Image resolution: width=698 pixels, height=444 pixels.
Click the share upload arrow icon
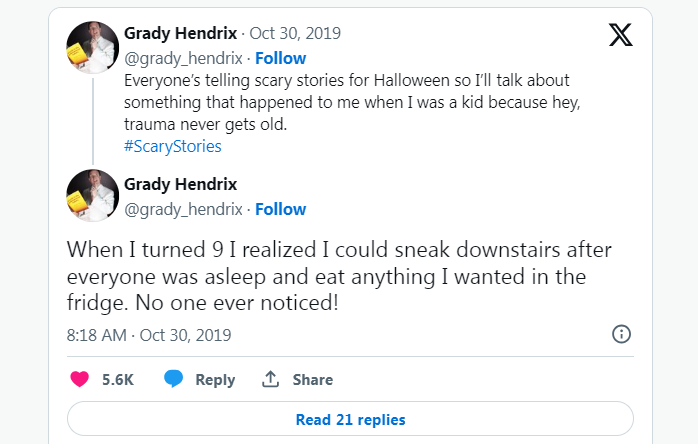pyautogui.click(x=270, y=379)
